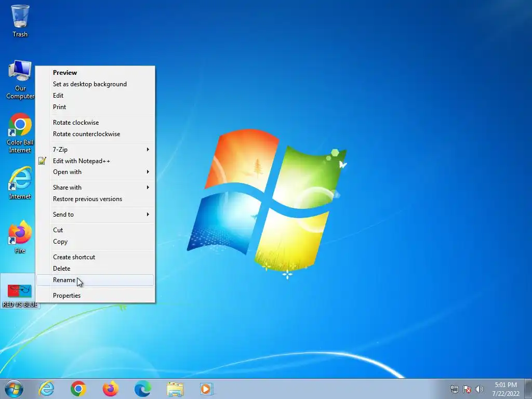Click the volume speaker tray icon
532x399 pixels.
[480, 389]
